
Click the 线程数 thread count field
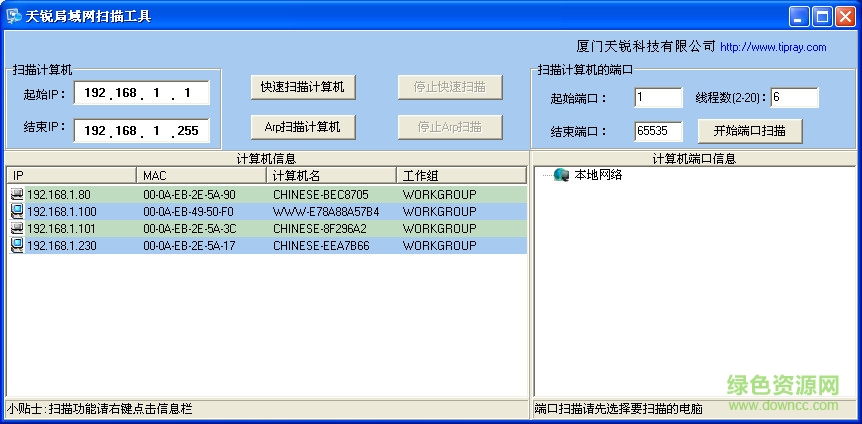pos(793,97)
